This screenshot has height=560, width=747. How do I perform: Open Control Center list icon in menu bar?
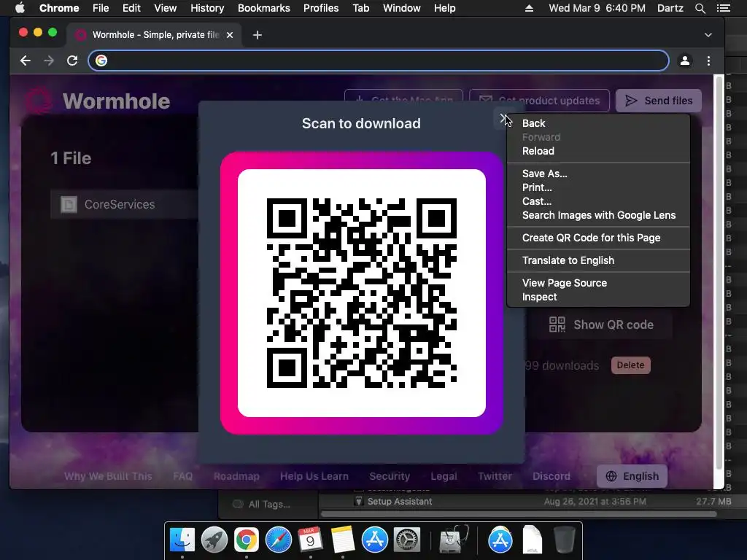723,8
